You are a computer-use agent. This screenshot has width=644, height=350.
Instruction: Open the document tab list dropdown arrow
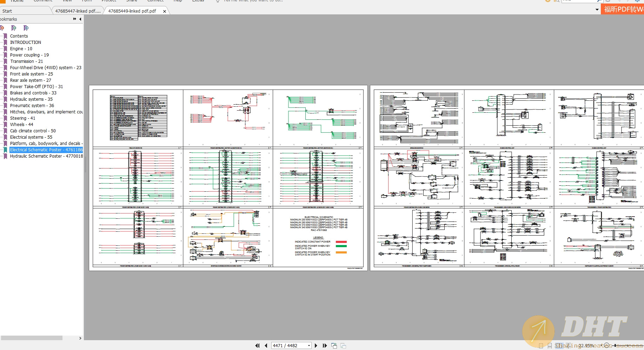[597, 9]
